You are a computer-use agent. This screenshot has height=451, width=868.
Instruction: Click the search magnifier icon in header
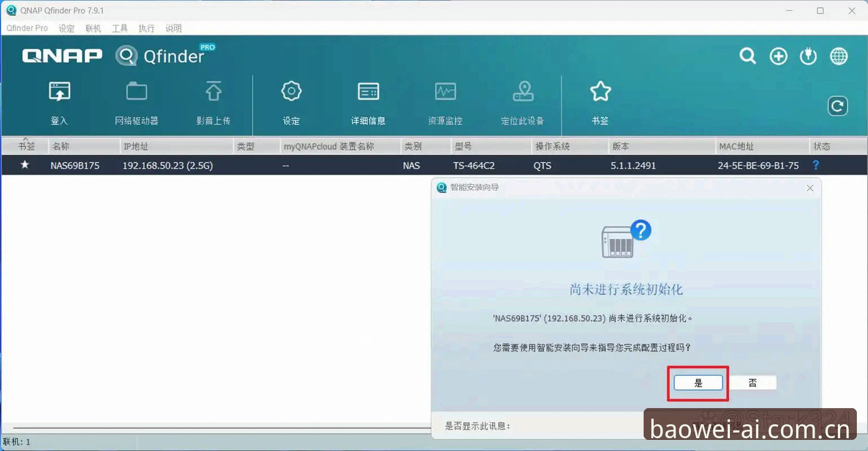748,56
